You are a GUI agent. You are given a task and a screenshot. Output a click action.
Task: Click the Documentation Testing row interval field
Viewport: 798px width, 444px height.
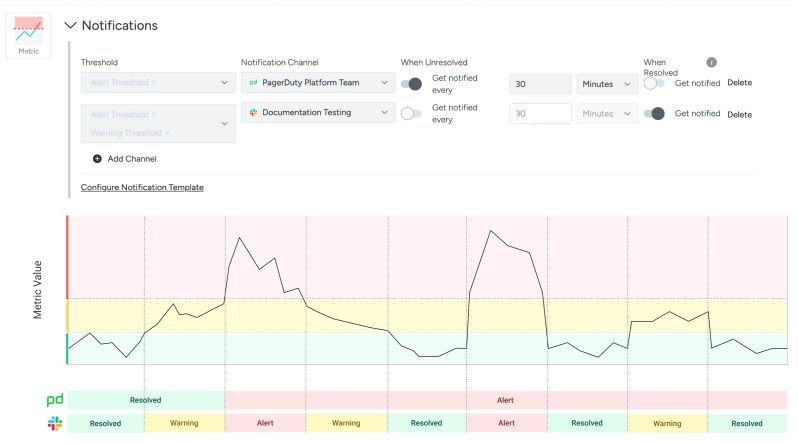[x=540, y=114]
